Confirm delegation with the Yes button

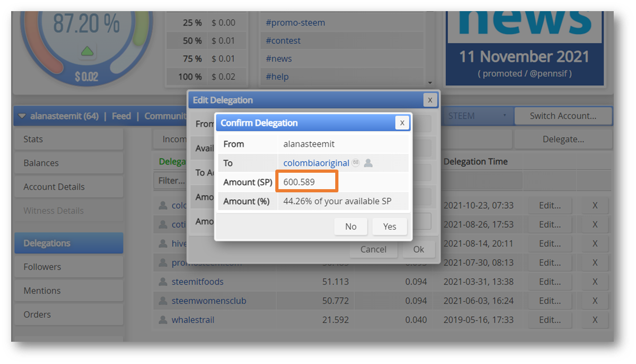point(389,227)
